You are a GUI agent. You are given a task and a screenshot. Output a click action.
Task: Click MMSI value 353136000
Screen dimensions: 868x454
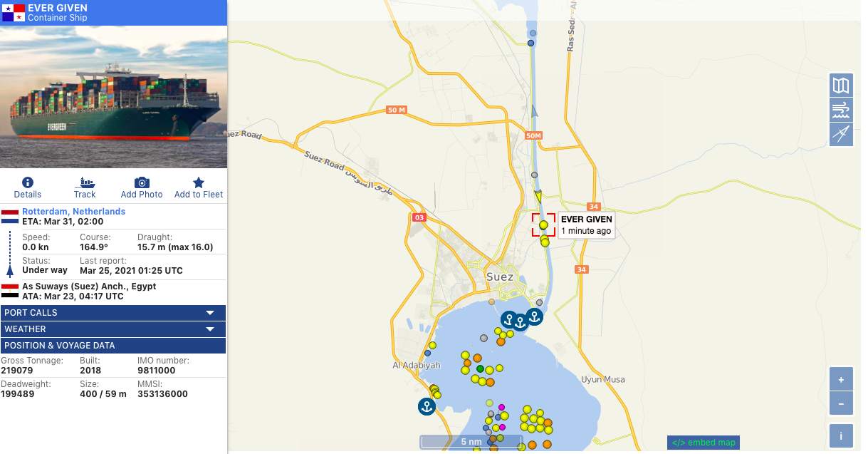click(x=162, y=393)
